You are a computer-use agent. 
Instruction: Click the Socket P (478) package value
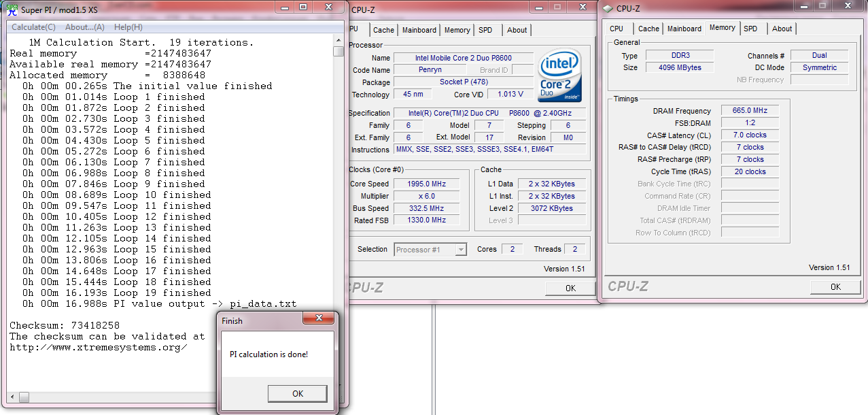pos(464,82)
